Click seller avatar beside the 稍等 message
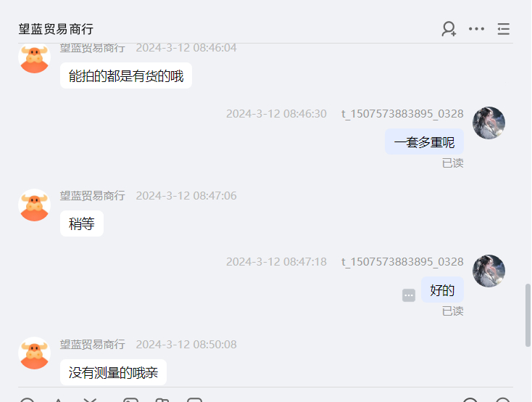The width and height of the screenshot is (532, 402). click(x=34, y=205)
